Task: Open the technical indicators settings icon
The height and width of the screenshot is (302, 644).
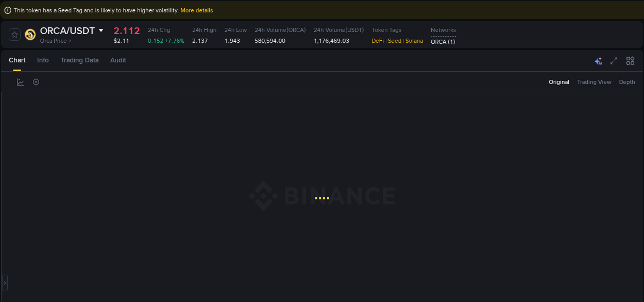Action: (x=36, y=81)
